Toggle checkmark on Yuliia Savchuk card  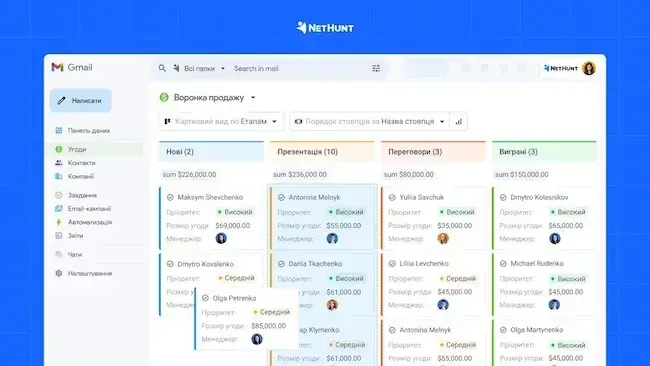(x=392, y=197)
